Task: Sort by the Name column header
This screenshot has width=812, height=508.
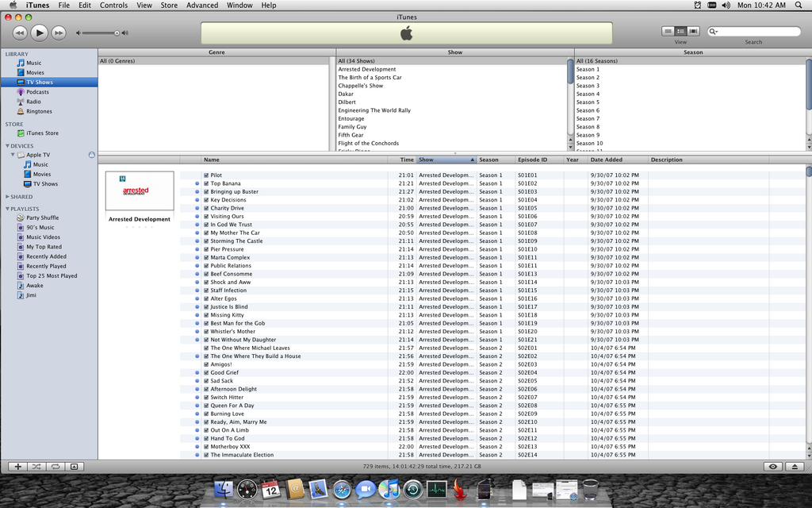Action: click(x=294, y=160)
